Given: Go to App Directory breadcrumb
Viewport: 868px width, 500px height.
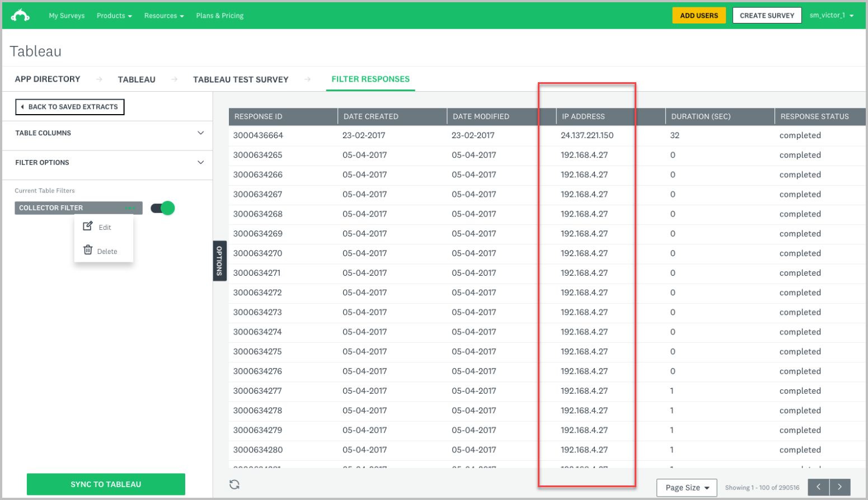Looking at the screenshot, I should coord(48,79).
